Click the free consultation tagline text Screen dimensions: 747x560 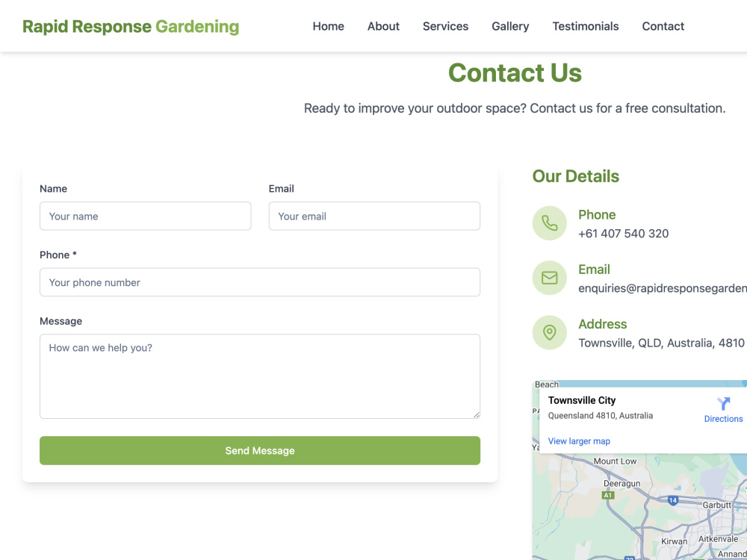pos(515,108)
